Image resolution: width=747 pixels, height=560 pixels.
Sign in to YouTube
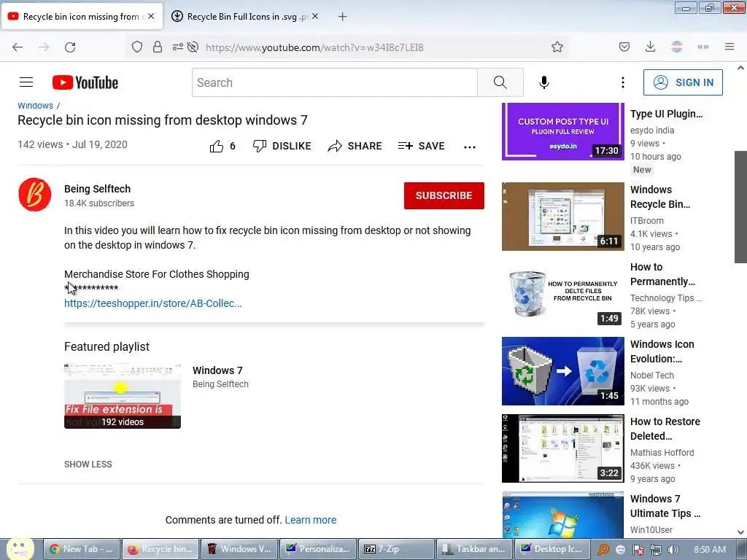pos(683,82)
